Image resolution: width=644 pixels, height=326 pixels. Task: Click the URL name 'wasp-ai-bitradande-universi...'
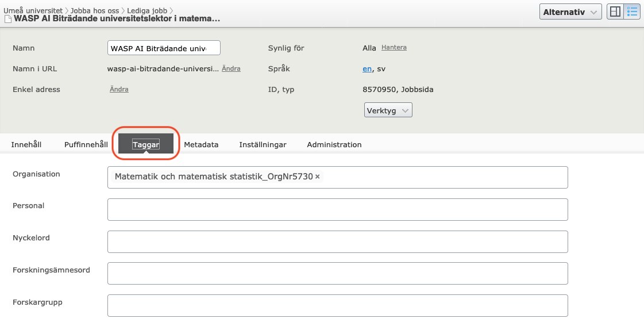(163, 68)
